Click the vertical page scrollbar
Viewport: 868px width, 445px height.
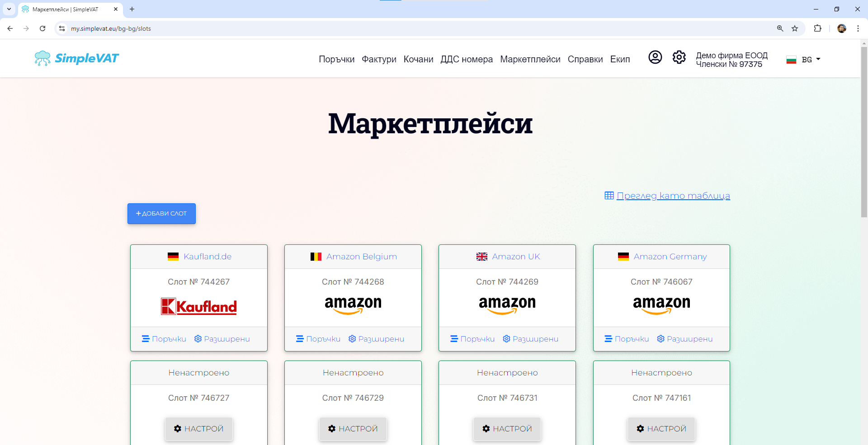pos(864,132)
